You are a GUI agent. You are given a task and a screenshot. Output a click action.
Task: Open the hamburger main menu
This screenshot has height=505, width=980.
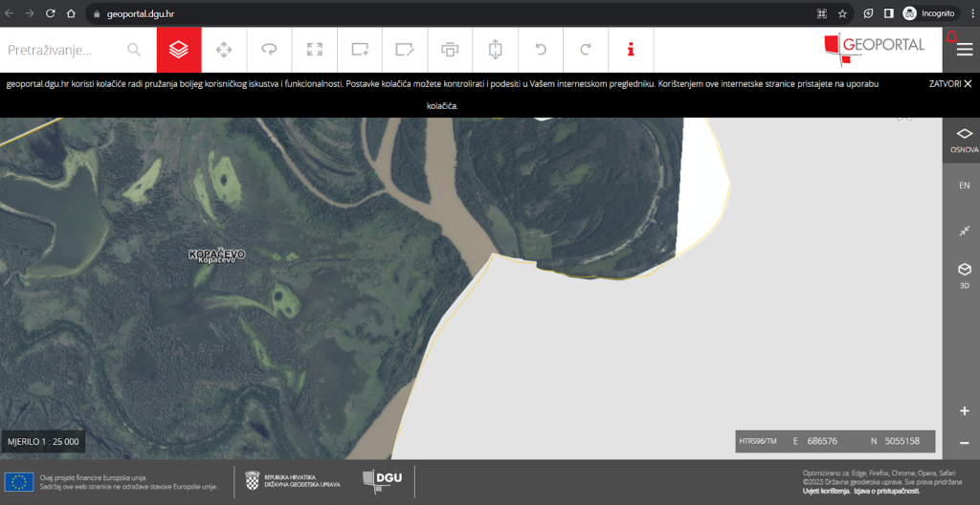(x=965, y=50)
